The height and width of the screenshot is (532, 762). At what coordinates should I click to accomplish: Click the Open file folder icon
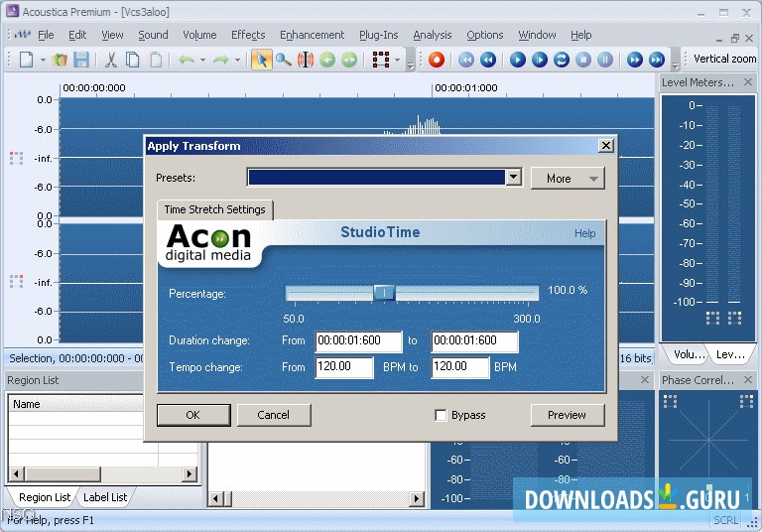[60, 60]
